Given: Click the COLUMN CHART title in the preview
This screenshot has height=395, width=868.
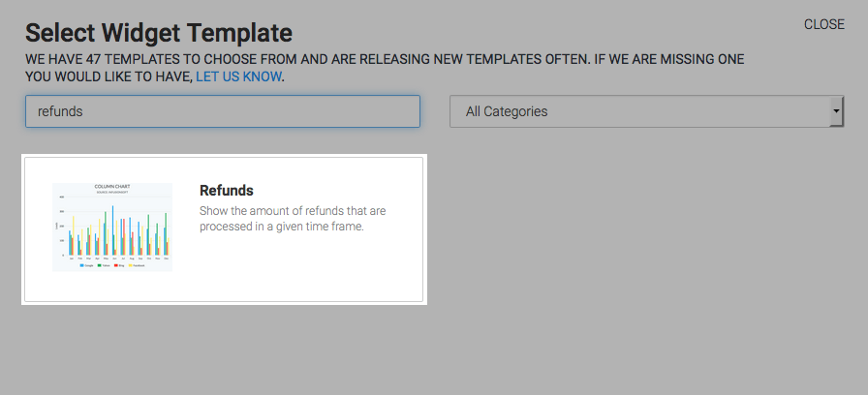Looking at the screenshot, I should point(112,187).
